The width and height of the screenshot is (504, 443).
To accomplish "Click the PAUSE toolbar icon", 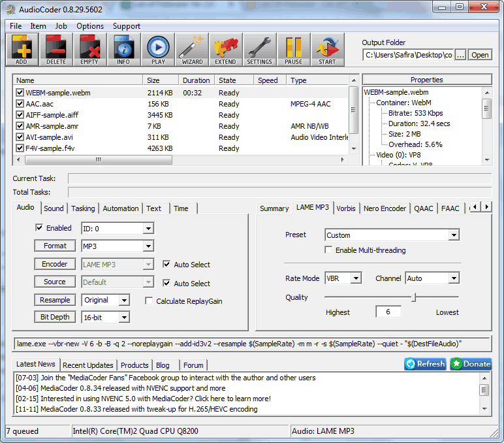I will click(294, 50).
